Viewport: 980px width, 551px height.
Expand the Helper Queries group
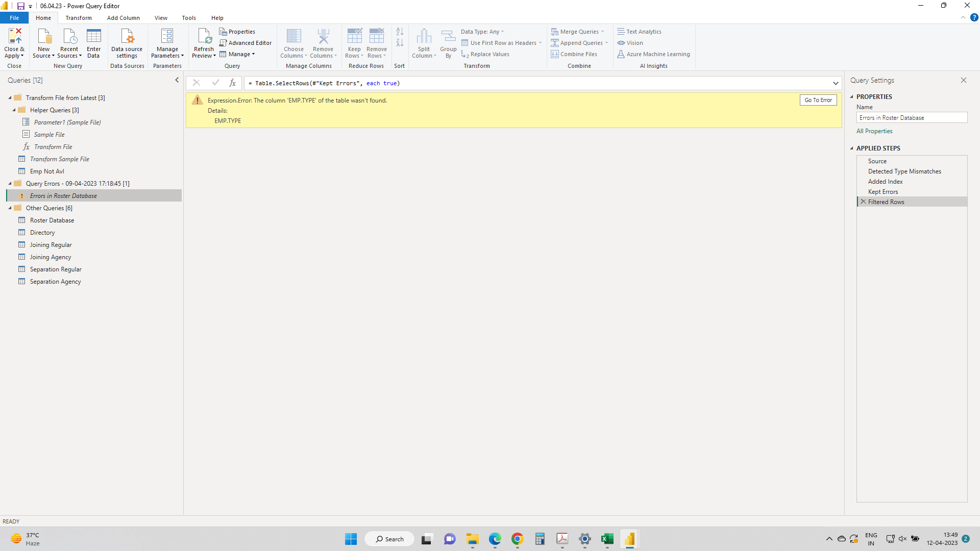click(13, 110)
